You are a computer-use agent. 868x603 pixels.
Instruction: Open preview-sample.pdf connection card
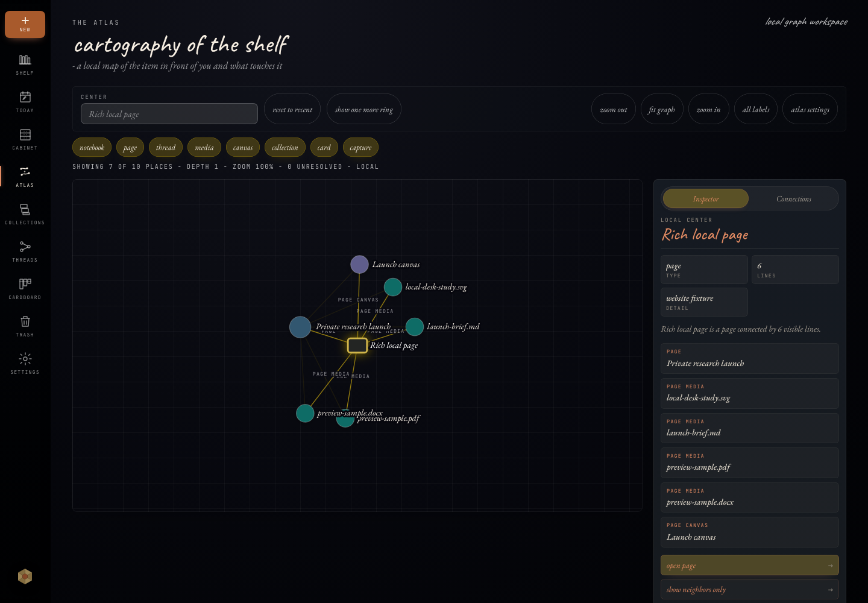pyautogui.click(x=750, y=463)
